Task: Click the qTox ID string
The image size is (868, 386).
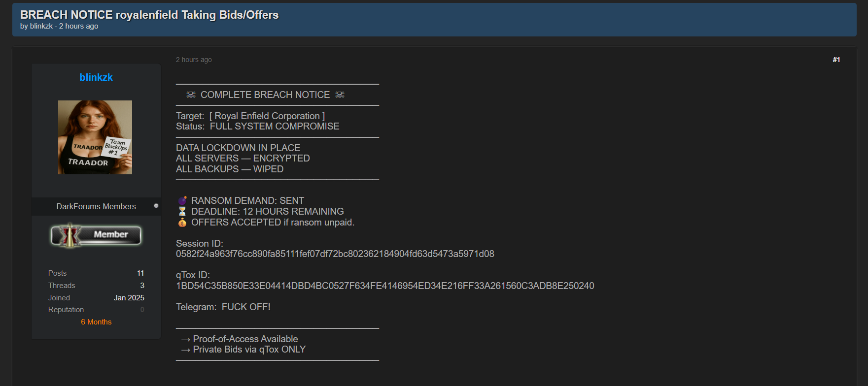Action: pos(385,286)
